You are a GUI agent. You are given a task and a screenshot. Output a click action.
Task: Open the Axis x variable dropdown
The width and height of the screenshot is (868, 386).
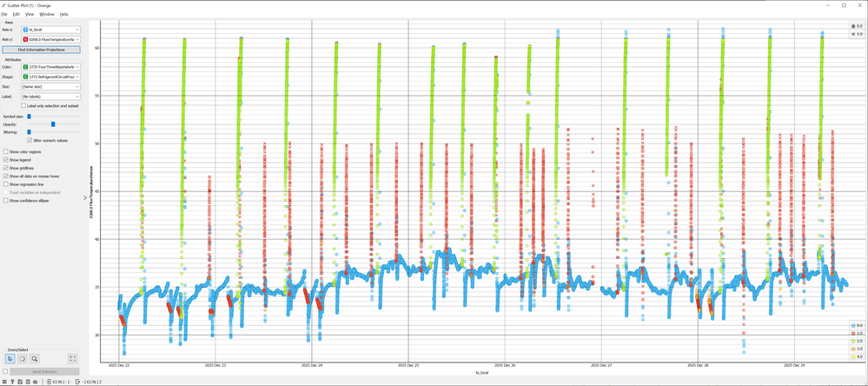(50, 30)
